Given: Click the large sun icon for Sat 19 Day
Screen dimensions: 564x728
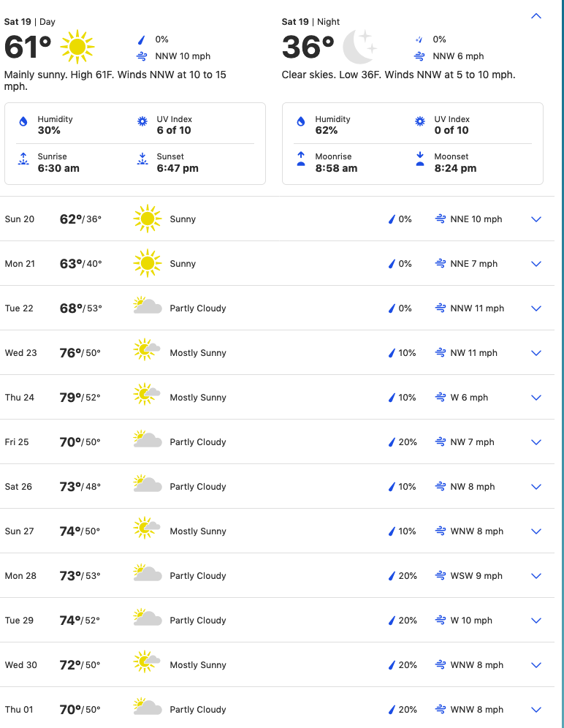Looking at the screenshot, I should [77, 48].
